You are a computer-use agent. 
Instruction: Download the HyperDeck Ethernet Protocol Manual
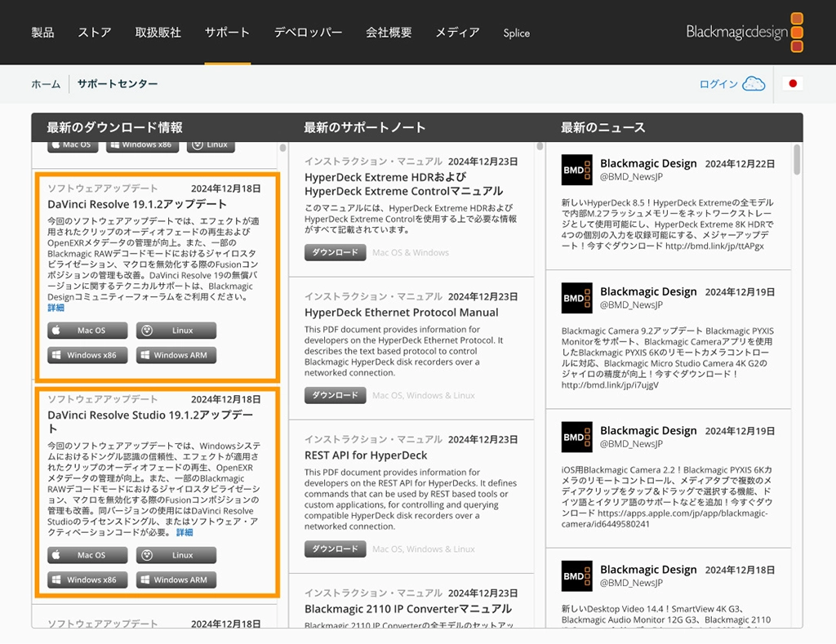335,396
